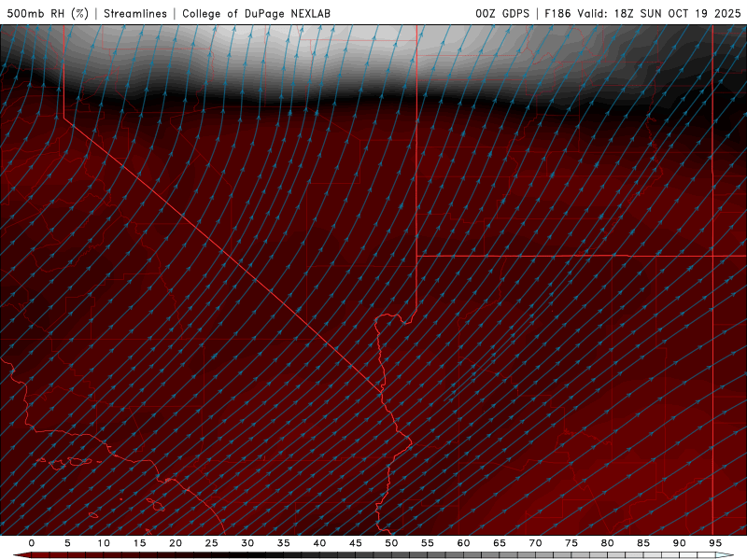Screen dimensions: 747x560
Task: Click the '65' label on the color scale
Action: (x=500, y=543)
